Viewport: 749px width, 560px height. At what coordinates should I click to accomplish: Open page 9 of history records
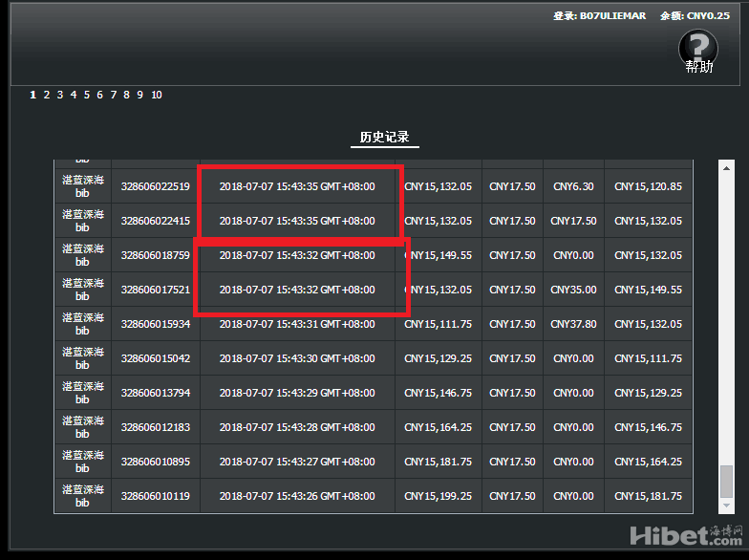(139, 95)
